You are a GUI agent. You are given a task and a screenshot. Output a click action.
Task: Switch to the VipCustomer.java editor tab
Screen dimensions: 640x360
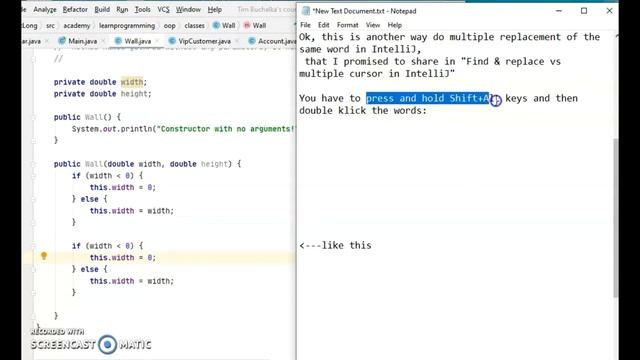(204, 41)
